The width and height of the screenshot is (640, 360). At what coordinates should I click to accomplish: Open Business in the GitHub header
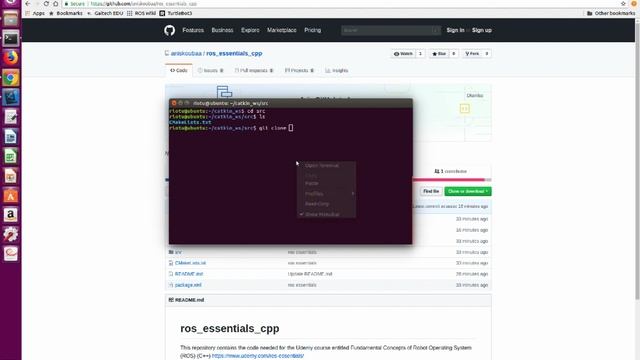[x=222, y=30]
